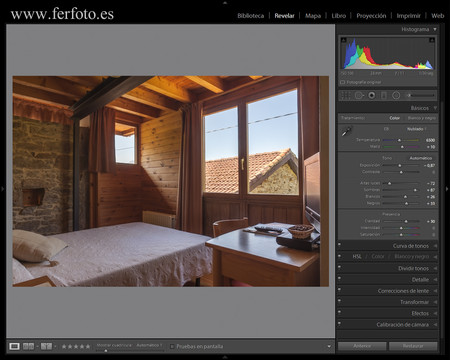The image size is (450, 360).
Task: Show filmstrip via bottom edge arrow
Action: 225,358
